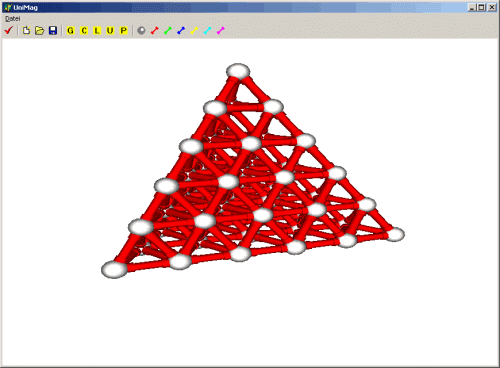
Task: Click the bottom-left corner sphere of the pyramid
Action: (x=114, y=269)
